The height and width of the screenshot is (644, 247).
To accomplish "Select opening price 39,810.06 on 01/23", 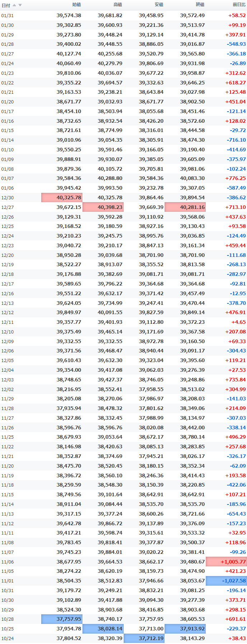I will [69, 73].
